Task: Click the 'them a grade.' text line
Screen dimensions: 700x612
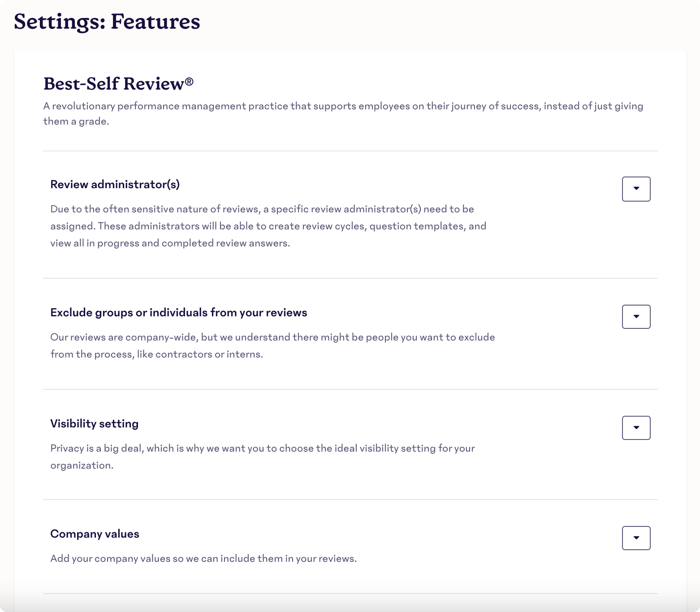Action: click(76, 121)
